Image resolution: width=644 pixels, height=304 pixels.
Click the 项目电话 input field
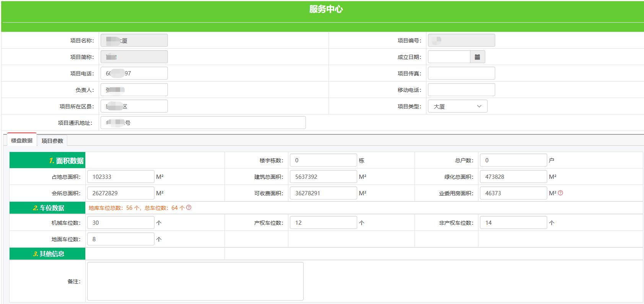coord(134,74)
